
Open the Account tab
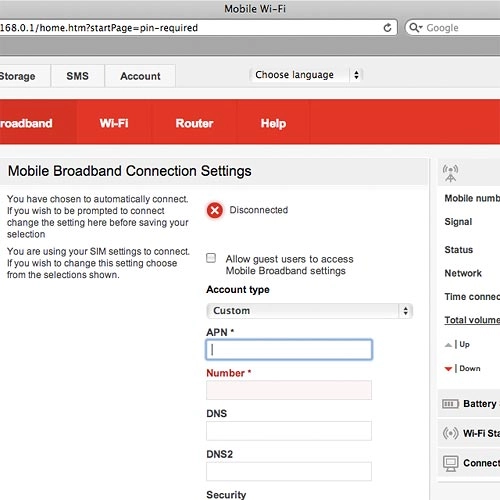pyautogui.click(x=140, y=76)
